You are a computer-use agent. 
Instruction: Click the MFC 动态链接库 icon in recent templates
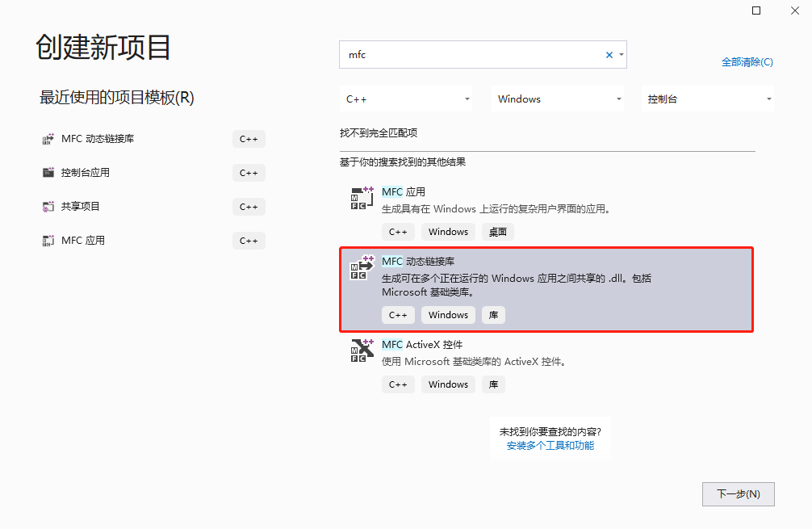48,139
